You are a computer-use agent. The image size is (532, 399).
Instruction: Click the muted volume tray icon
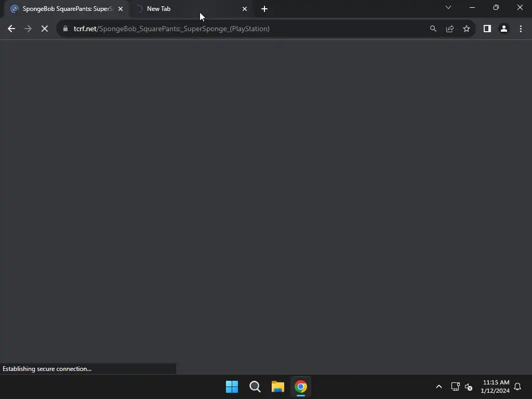[469, 387]
